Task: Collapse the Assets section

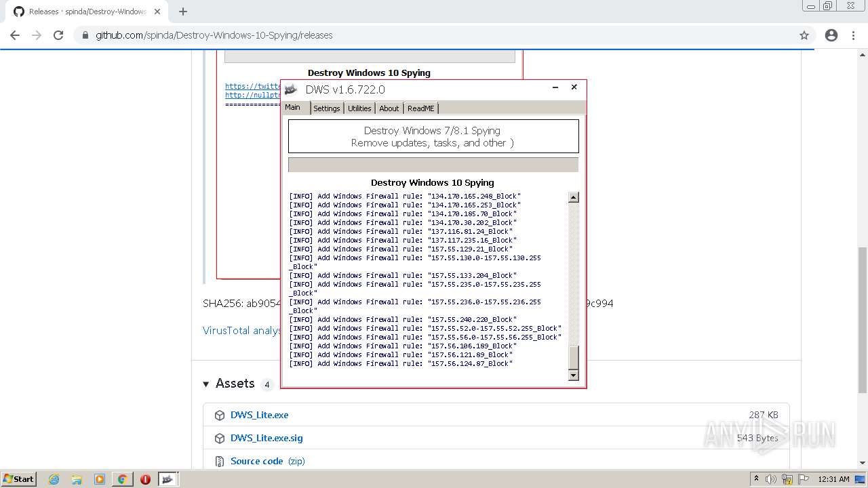Action: pos(206,384)
